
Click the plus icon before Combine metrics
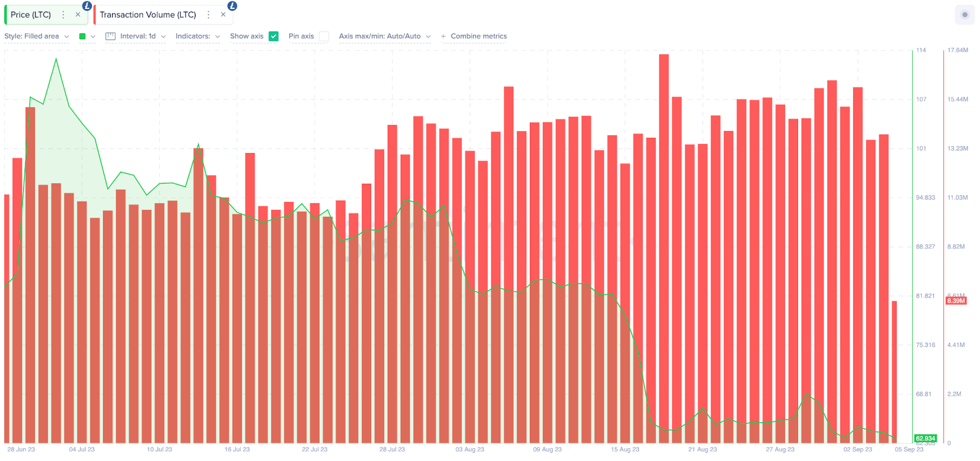point(443,36)
